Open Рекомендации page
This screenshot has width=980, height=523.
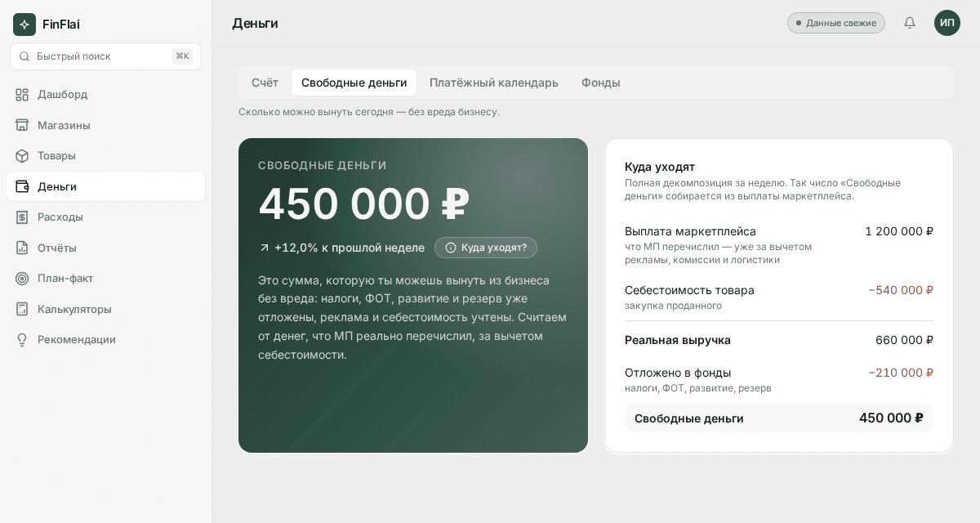(105, 340)
